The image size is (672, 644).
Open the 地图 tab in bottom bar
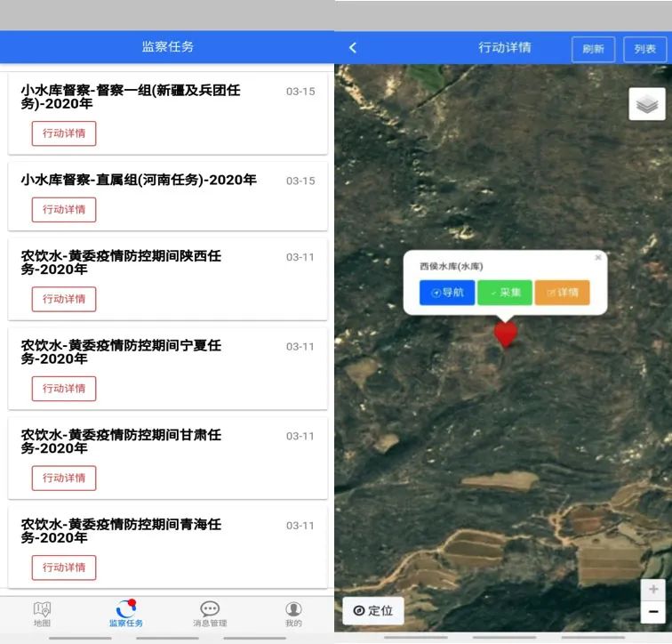[x=42, y=614]
